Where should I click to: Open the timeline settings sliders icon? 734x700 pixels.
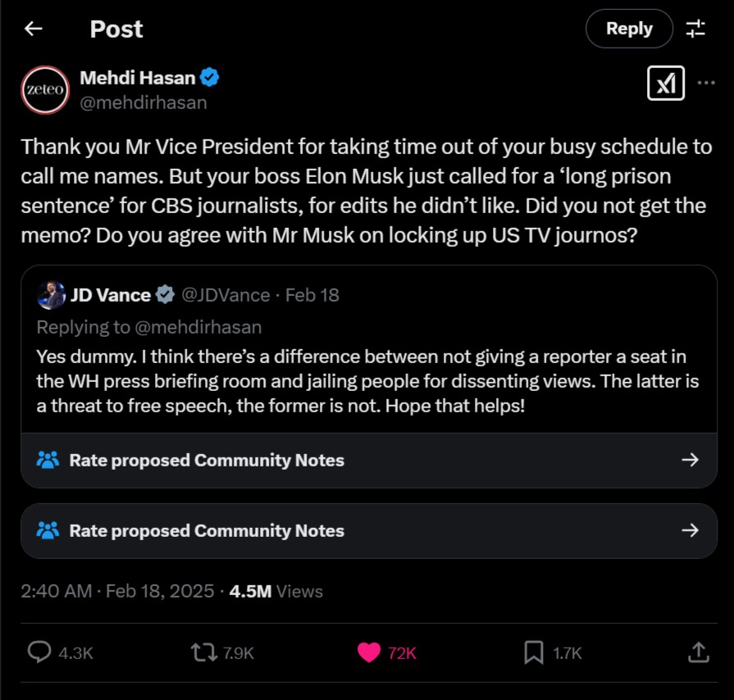click(x=696, y=28)
